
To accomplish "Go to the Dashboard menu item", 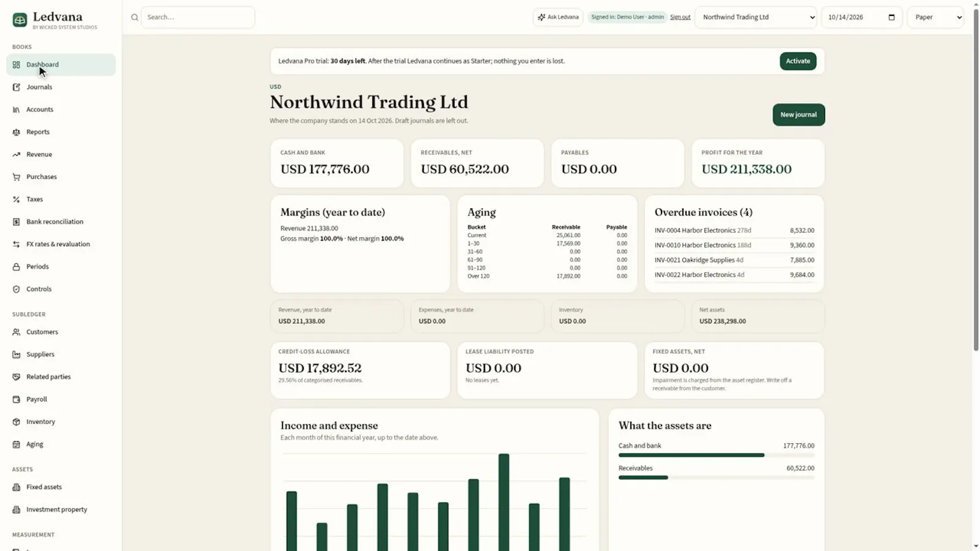I will coord(61,65).
